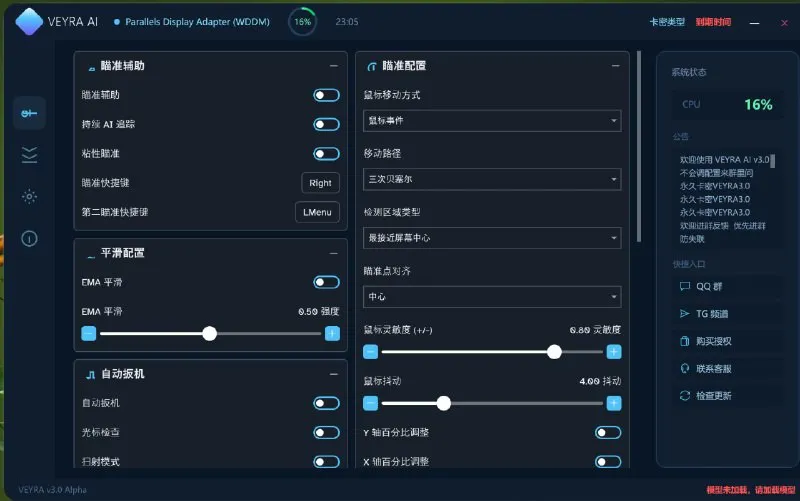
Task: Click the 联系客服 headset icon
Action: 685,368
